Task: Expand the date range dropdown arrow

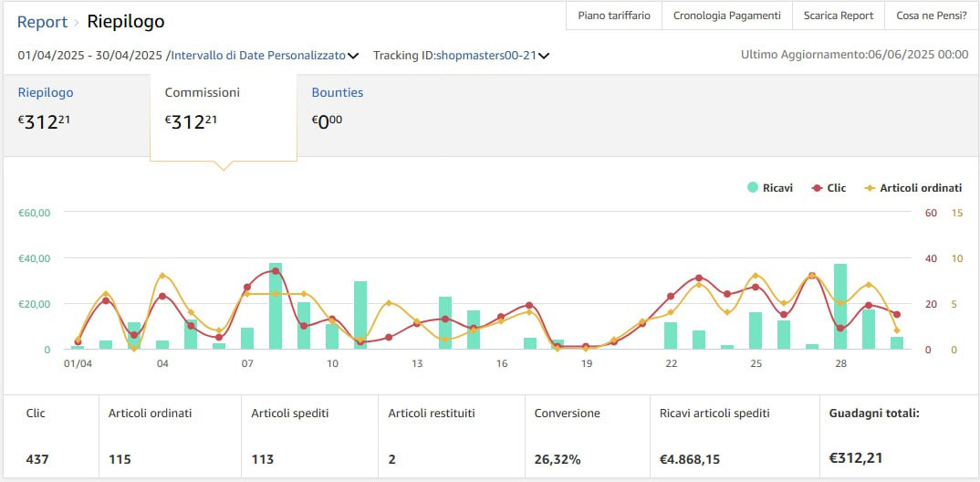Action: click(x=353, y=56)
